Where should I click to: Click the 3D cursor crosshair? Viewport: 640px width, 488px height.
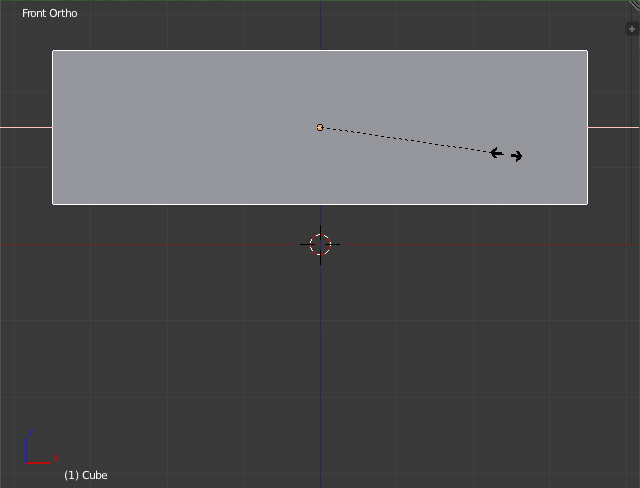(x=320, y=245)
